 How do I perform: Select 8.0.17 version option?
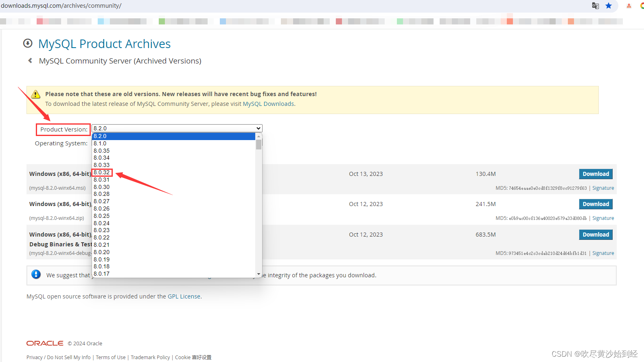173,274
